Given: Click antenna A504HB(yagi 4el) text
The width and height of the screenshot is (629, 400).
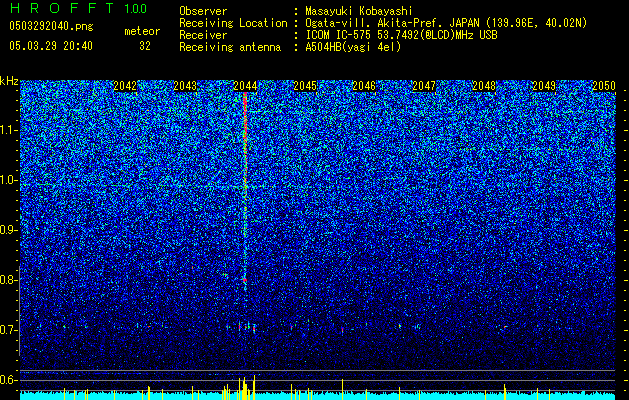Looking at the screenshot, I should (353, 47).
